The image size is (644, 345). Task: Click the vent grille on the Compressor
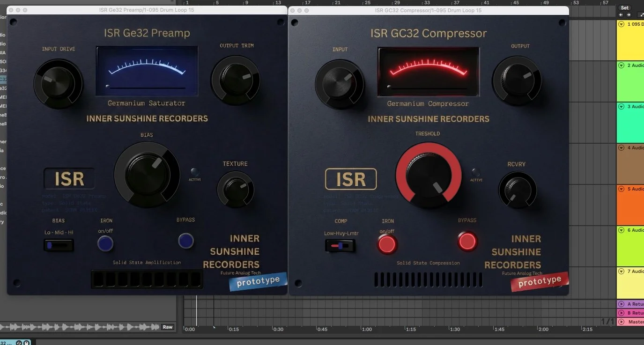pos(428,279)
